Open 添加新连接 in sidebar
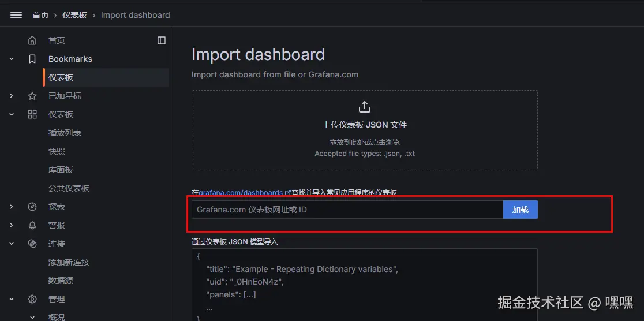This screenshot has width=644, height=321. (69, 262)
